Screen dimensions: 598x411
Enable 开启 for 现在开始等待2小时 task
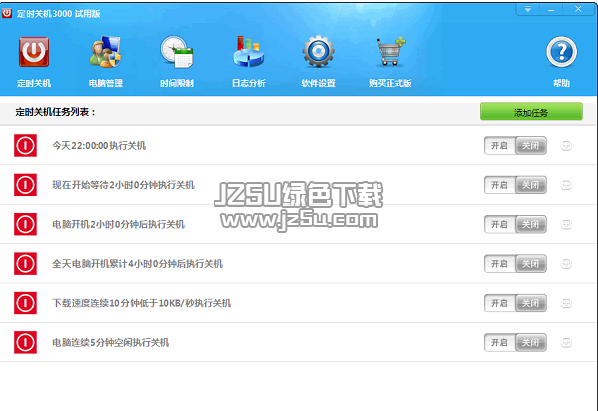tap(500, 185)
